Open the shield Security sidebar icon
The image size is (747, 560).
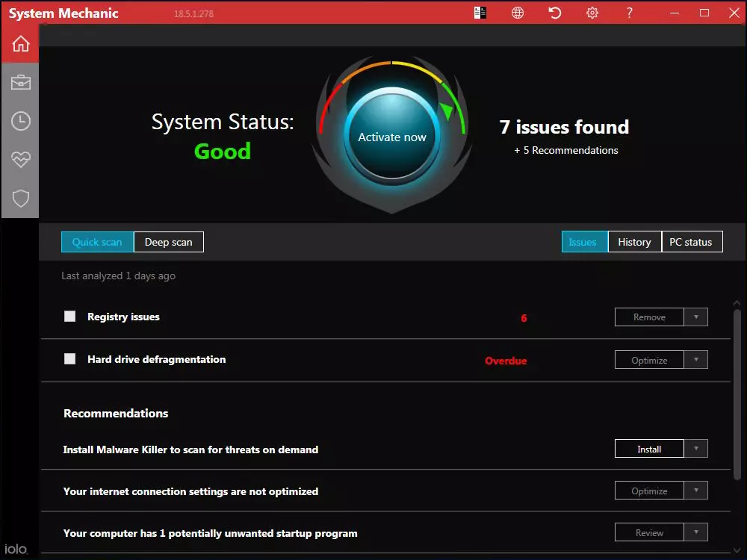click(x=20, y=198)
